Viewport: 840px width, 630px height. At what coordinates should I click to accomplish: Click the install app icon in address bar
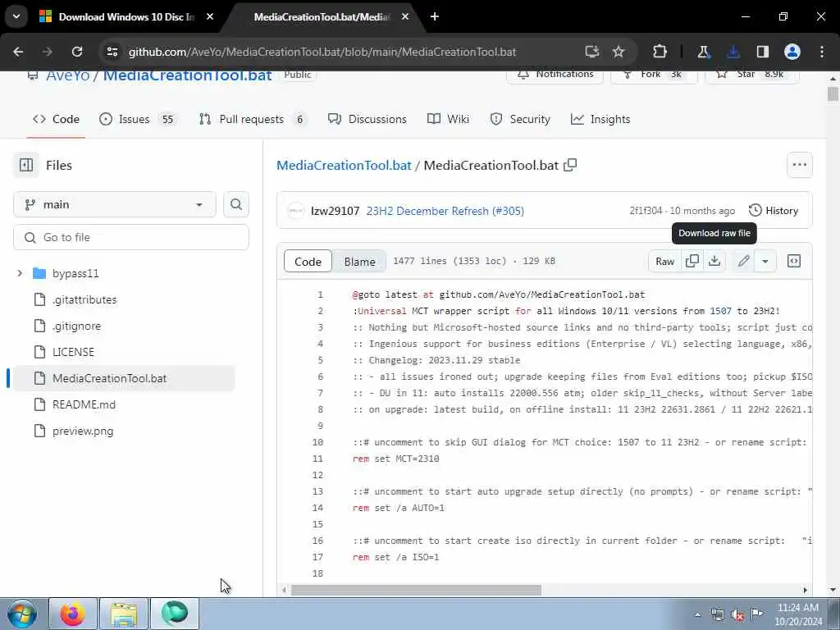pyautogui.click(x=592, y=52)
